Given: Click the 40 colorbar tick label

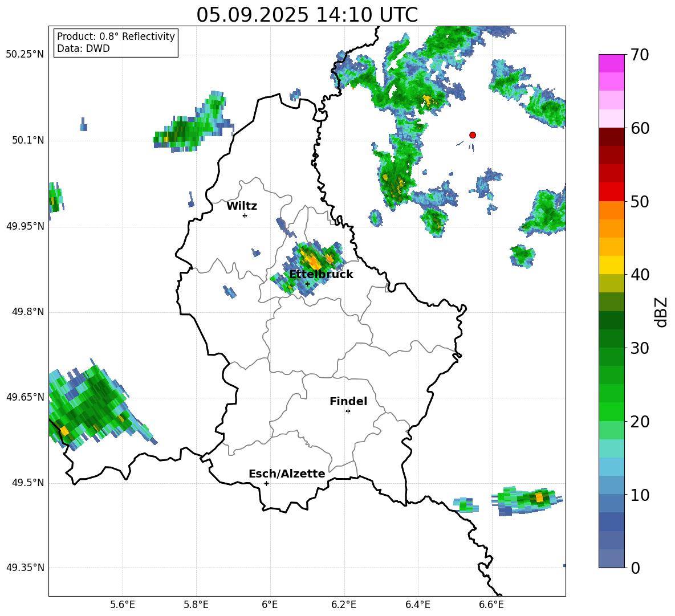Looking at the screenshot, I should click(x=640, y=275).
